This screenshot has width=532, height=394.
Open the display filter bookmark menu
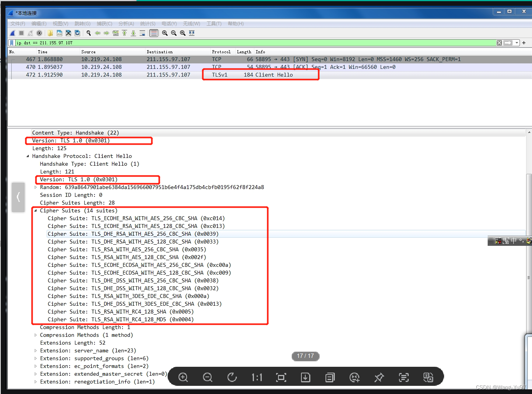click(12, 43)
